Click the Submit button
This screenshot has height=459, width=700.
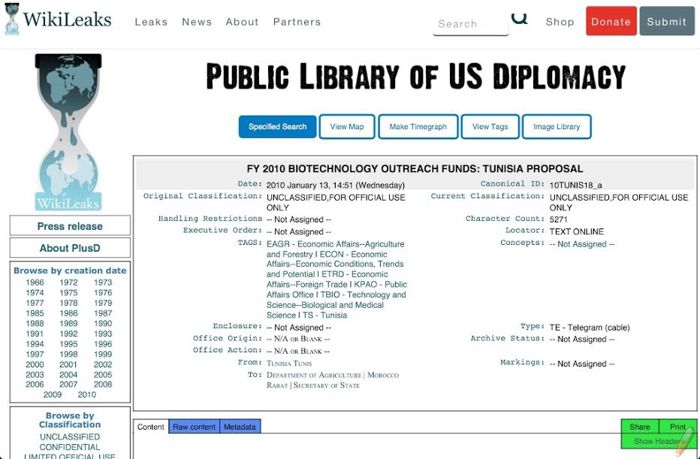click(x=667, y=21)
